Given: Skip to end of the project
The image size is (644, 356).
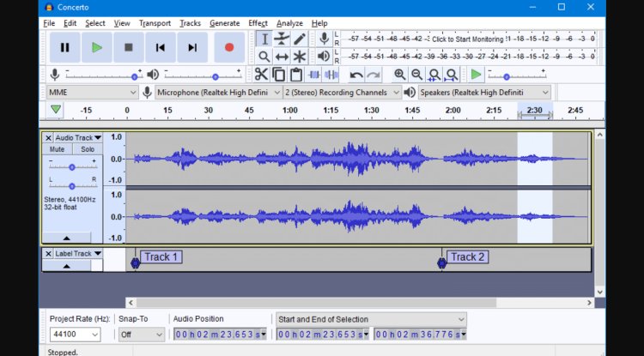Looking at the screenshot, I should point(192,47).
